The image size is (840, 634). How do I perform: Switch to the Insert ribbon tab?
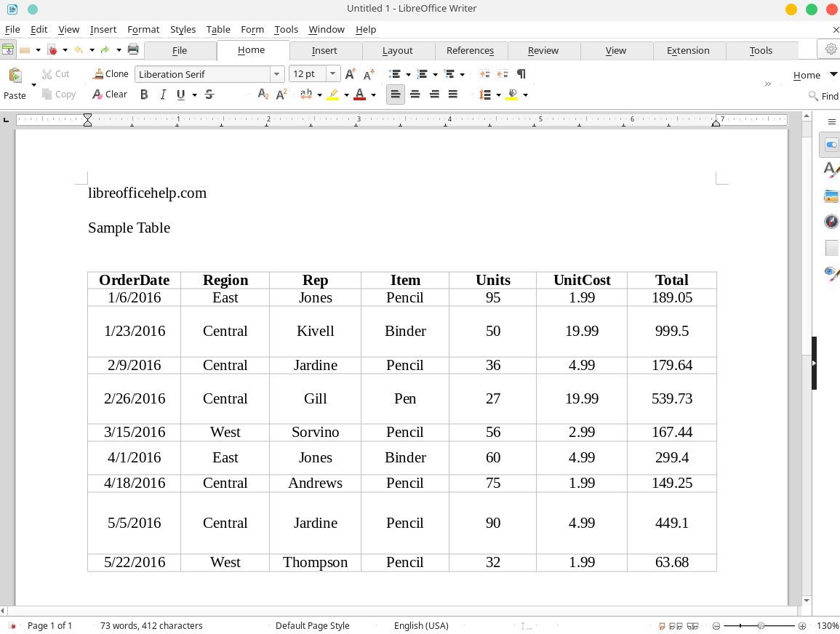click(324, 50)
